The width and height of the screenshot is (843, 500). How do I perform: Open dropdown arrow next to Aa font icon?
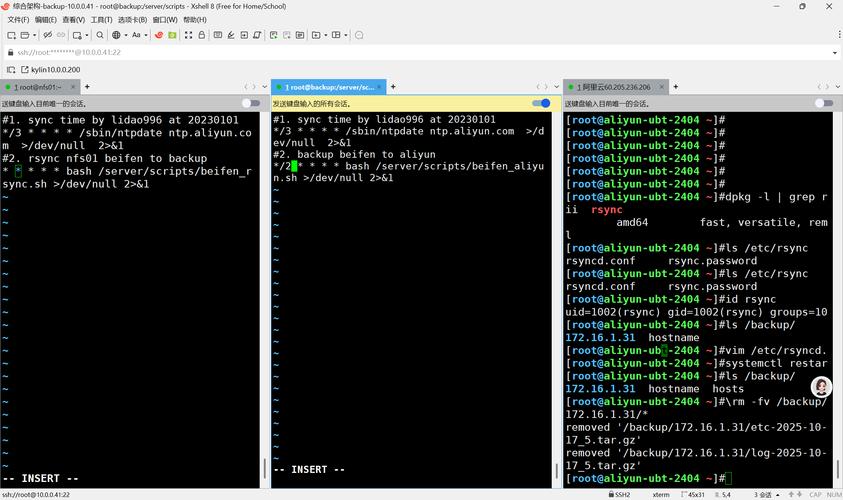146,35
